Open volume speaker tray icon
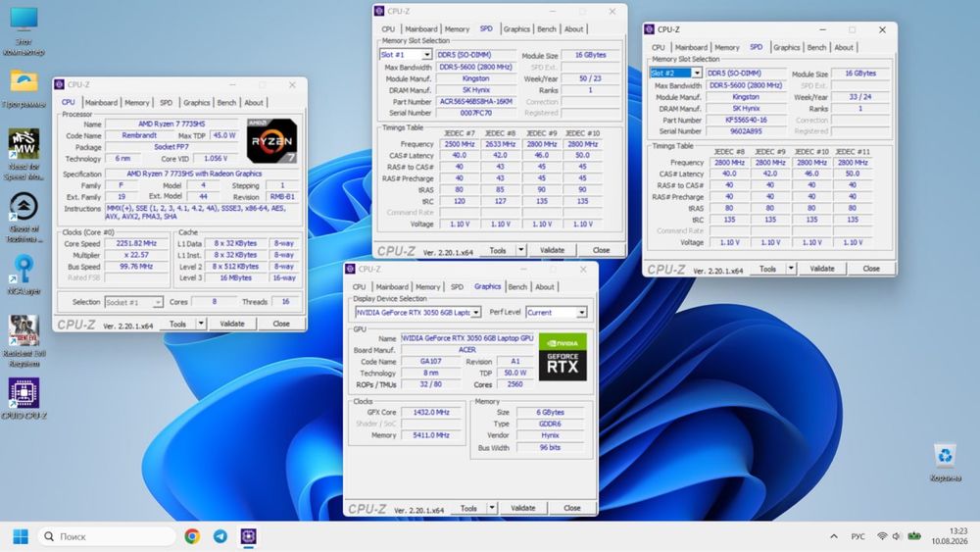980x552 pixels. (x=897, y=536)
